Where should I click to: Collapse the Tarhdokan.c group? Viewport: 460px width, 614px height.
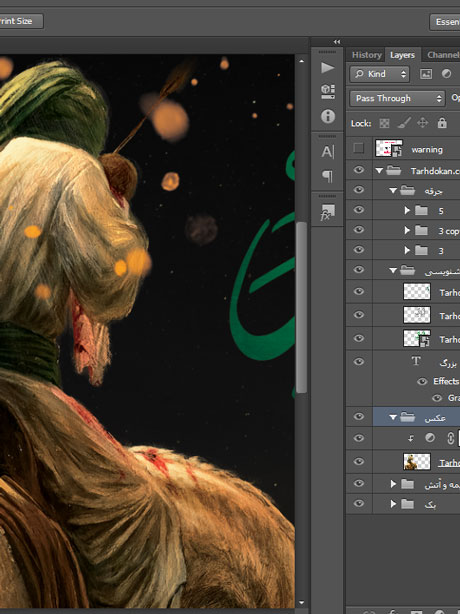point(379,170)
